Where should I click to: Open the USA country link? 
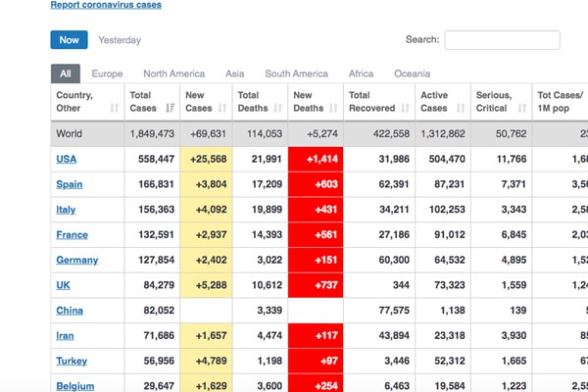tap(67, 159)
